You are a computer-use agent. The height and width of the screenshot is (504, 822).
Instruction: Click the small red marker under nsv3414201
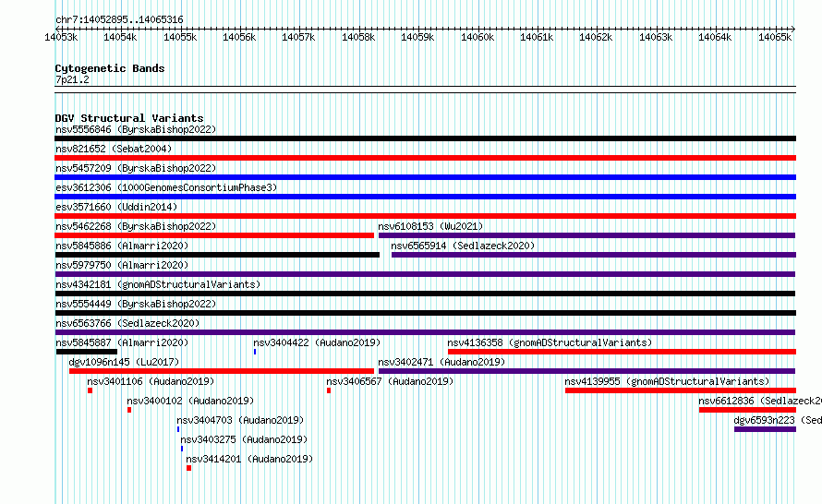188,468
